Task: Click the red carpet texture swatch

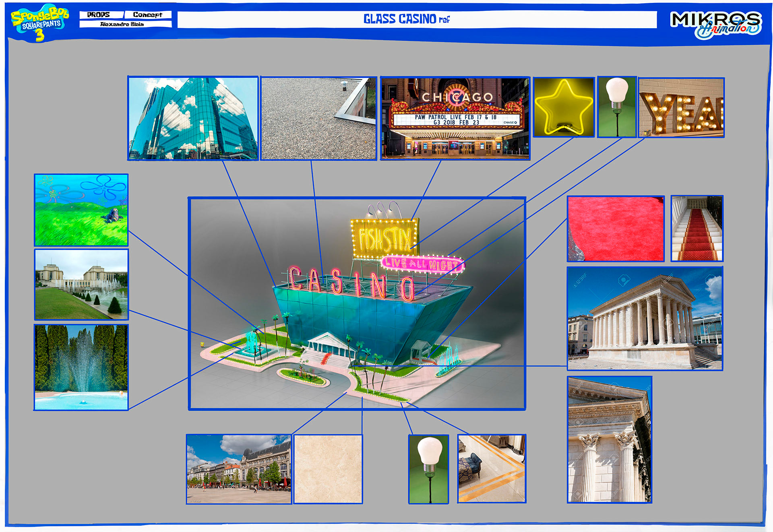Action: [615, 229]
